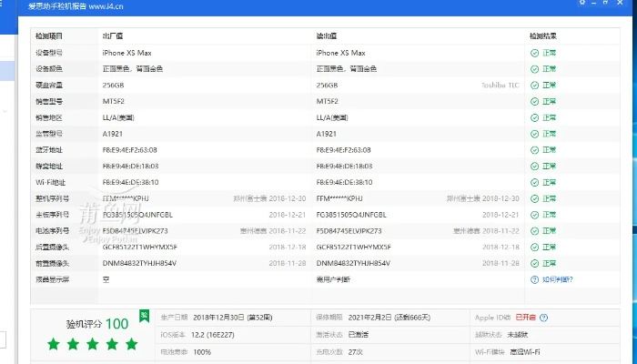This screenshot has height=364, width=637.
Task: Click the green check icon for 销售型号 row
Action: (535, 102)
